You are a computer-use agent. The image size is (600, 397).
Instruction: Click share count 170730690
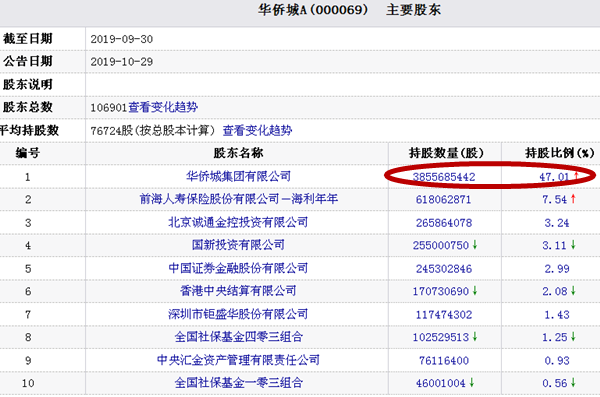(440, 291)
